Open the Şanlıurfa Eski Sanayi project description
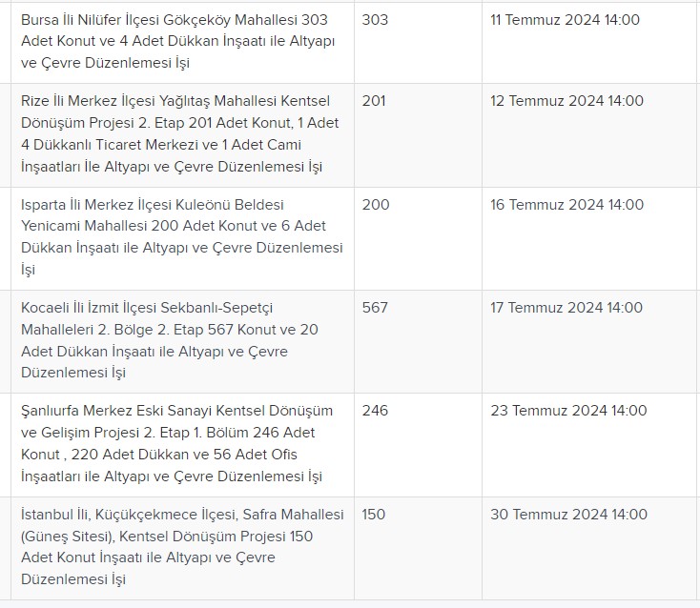The image size is (700, 608). 176,443
